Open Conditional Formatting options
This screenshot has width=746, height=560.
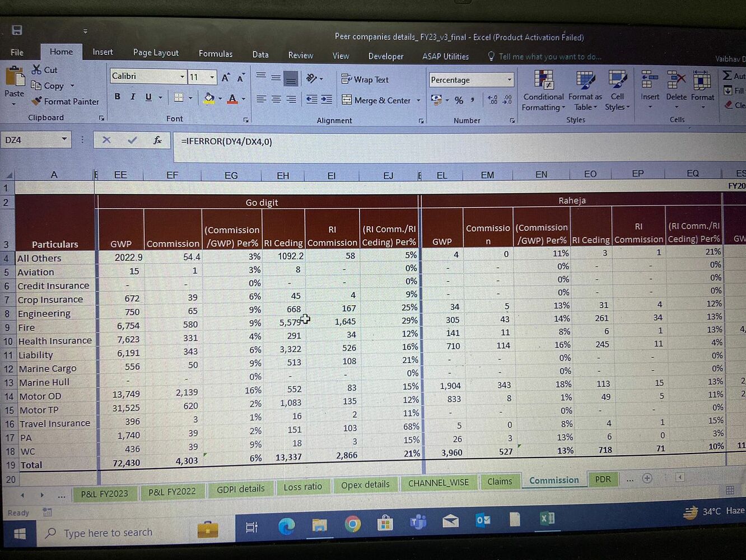(542, 90)
